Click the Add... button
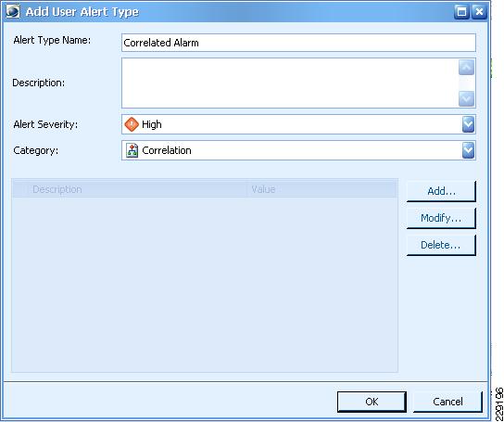The width and height of the screenshot is (504, 422). tap(441, 191)
